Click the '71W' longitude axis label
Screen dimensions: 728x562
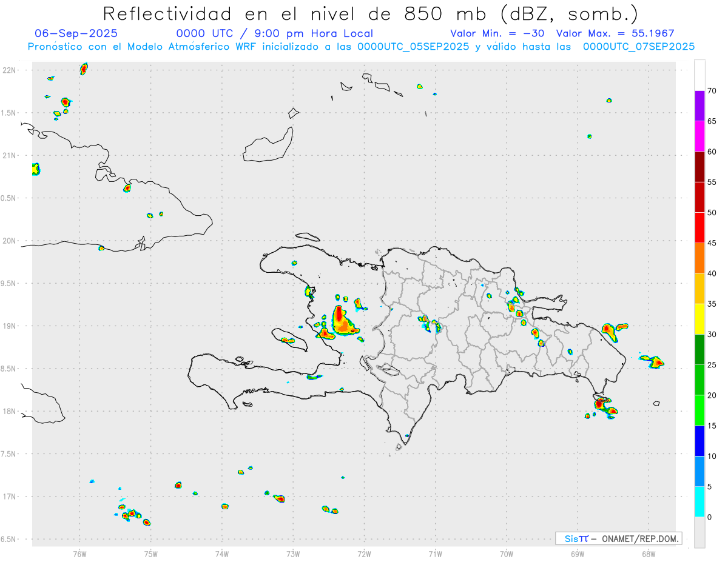tap(435, 554)
